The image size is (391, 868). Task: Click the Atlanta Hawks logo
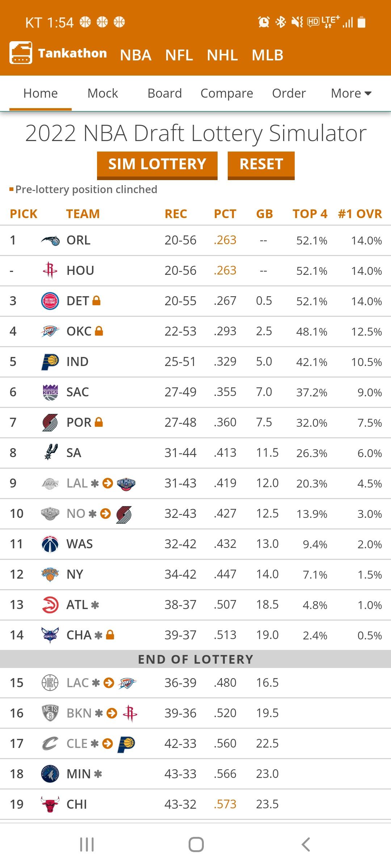pos(50,605)
